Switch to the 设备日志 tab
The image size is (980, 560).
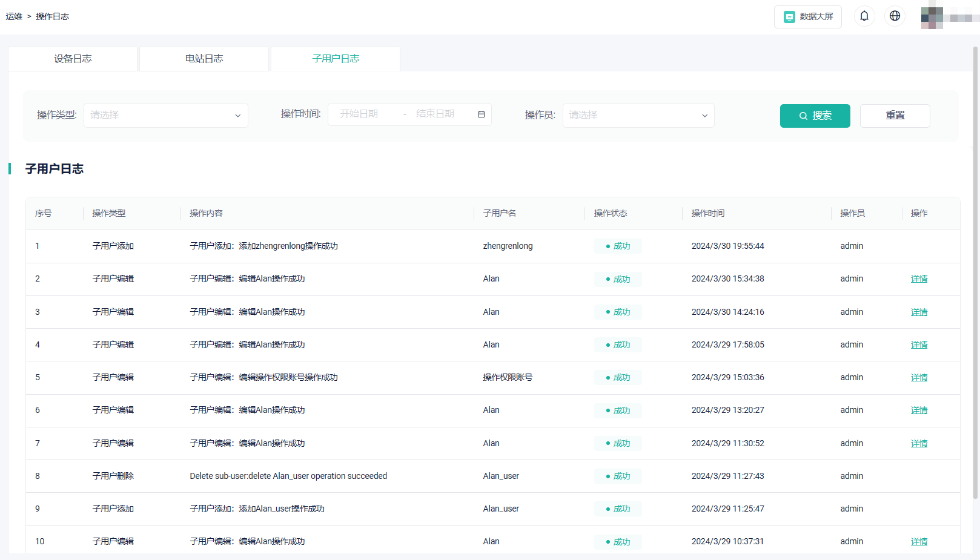pos(72,58)
